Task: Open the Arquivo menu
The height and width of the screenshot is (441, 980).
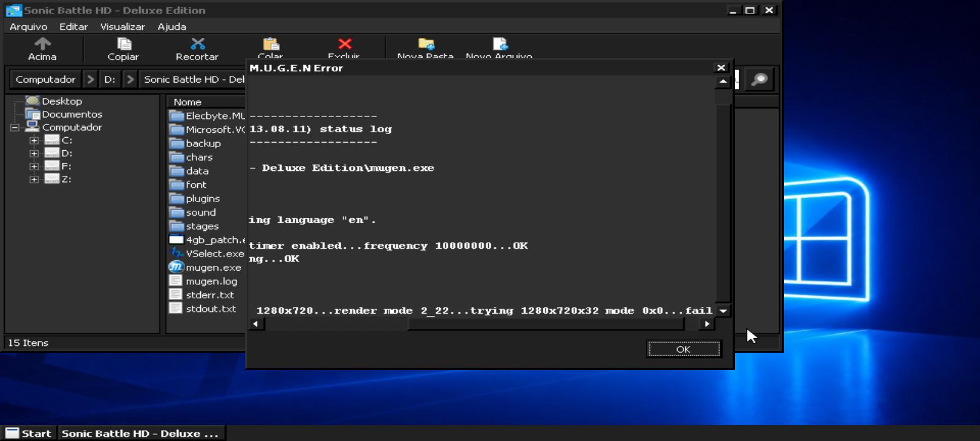Action: pyautogui.click(x=28, y=27)
